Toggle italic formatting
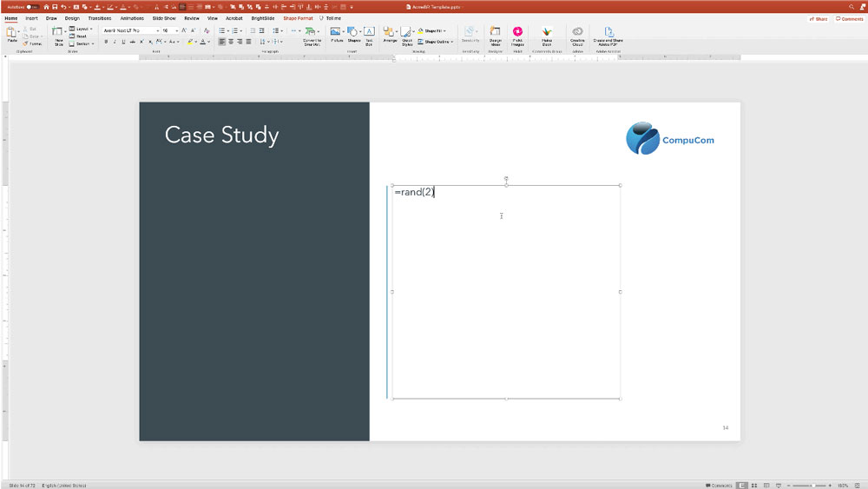The width and height of the screenshot is (868, 489). 115,42
